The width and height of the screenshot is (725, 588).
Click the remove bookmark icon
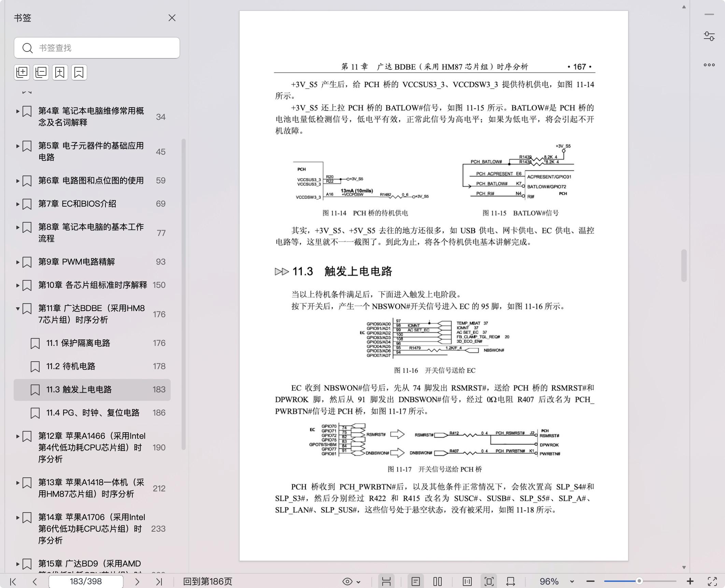pyautogui.click(x=79, y=72)
